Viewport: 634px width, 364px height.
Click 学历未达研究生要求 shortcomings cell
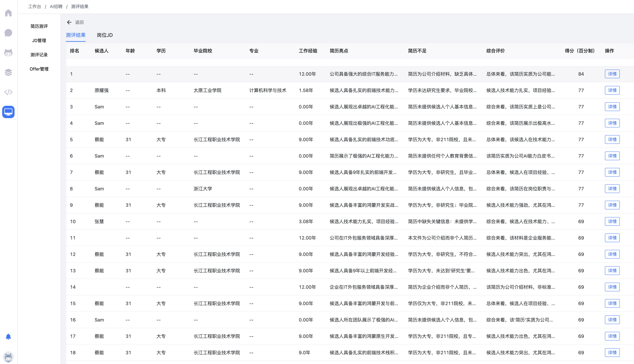[442, 90]
